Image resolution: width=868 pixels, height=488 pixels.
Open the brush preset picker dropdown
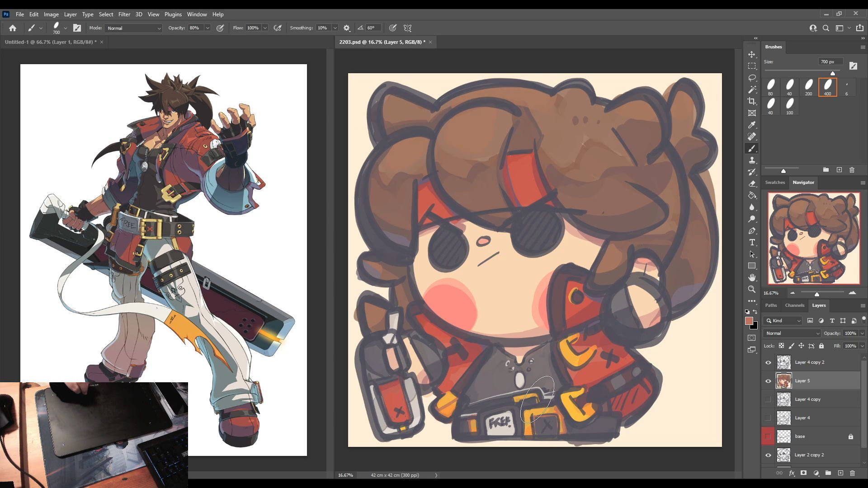(x=66, y=28)
